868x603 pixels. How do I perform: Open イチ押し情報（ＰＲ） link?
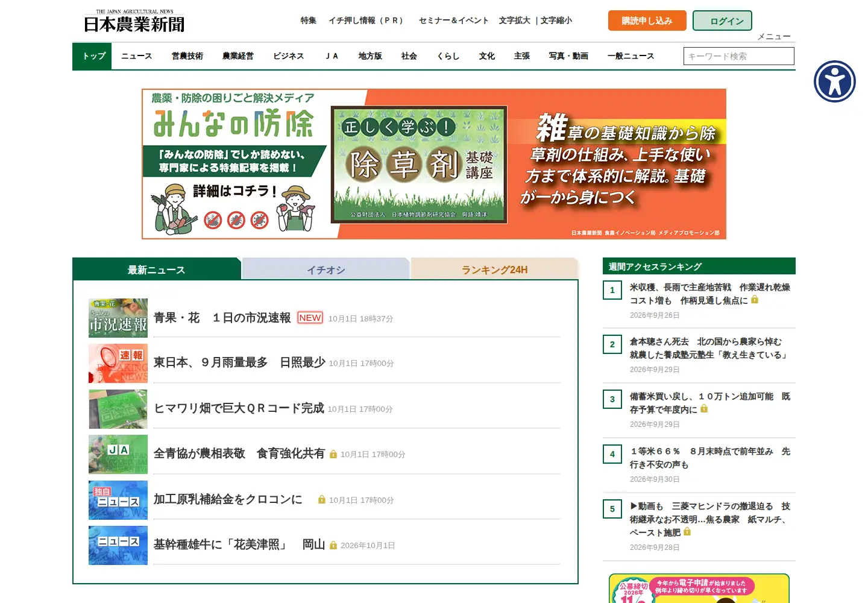point(367,21)
